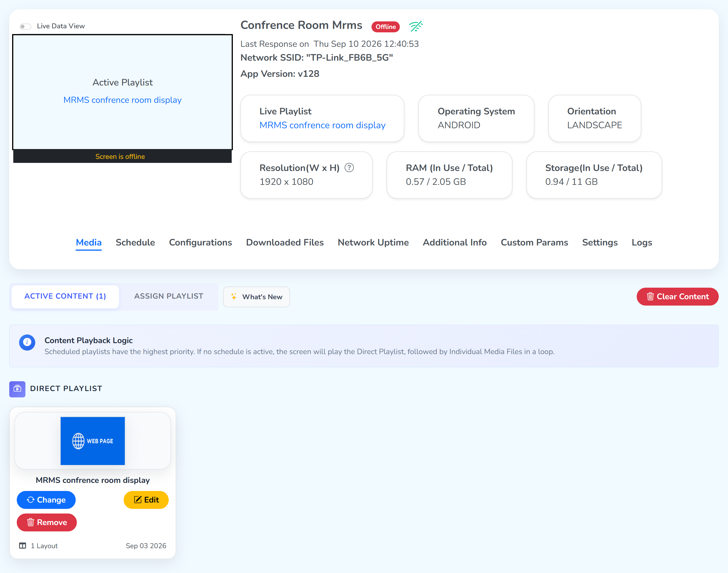Toggle the Live Data View switch

[25, 26]
